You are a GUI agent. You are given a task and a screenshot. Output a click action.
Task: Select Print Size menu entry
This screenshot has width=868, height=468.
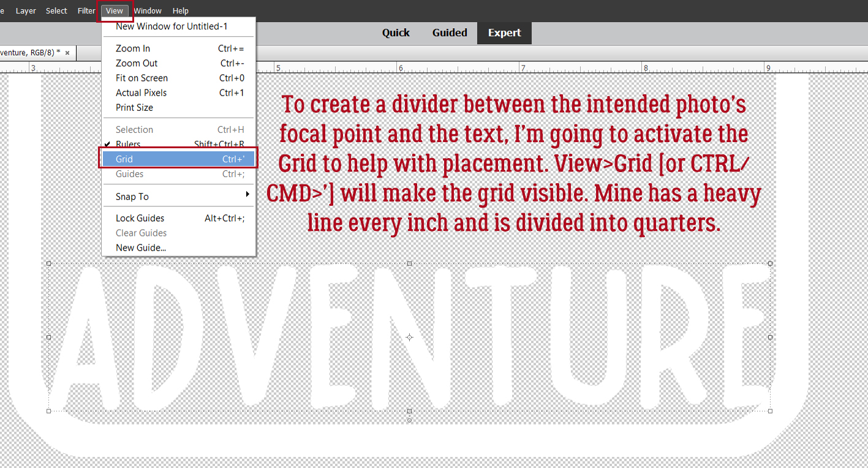(x=179, y=107)
